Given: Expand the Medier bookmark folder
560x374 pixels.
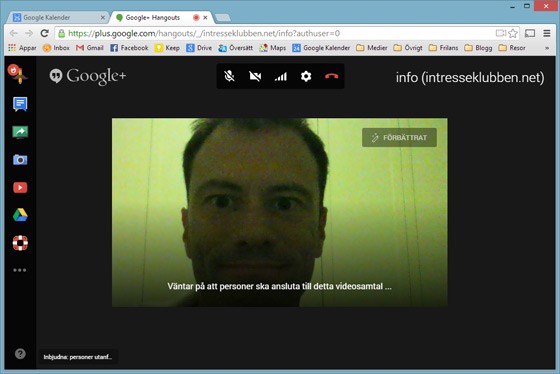Looking at the screenshot, I should tap(372, 48).
